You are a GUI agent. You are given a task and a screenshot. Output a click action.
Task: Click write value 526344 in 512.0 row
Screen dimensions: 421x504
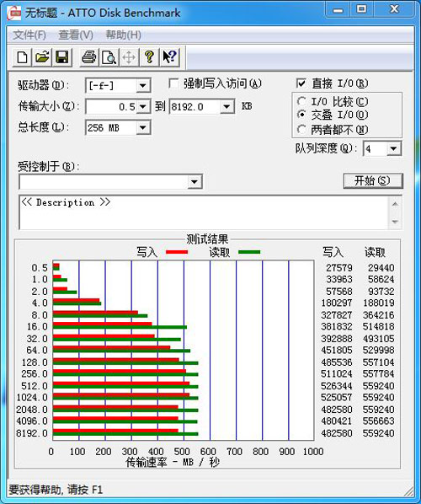tap(337, 386)
